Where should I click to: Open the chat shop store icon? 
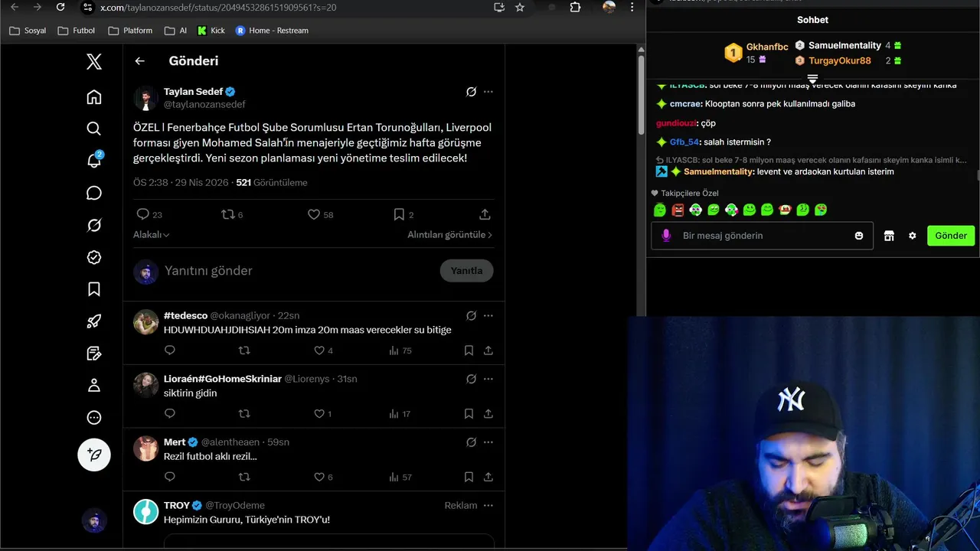889,236
